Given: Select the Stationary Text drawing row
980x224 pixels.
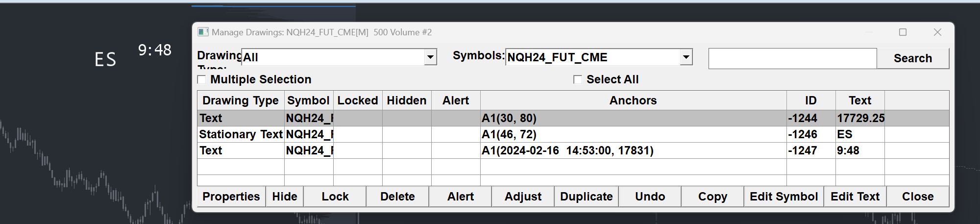Looking at the screenshot, I should pyautogui.click(x=241, y=134).
